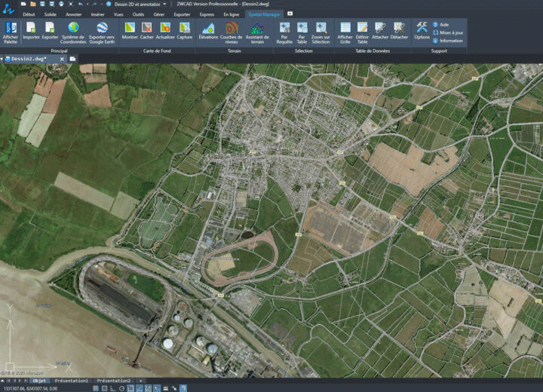Click the ribbon minimize toggle after Spatial Manager
Viewport: 543px width, 392px height.
click(290, 14)
